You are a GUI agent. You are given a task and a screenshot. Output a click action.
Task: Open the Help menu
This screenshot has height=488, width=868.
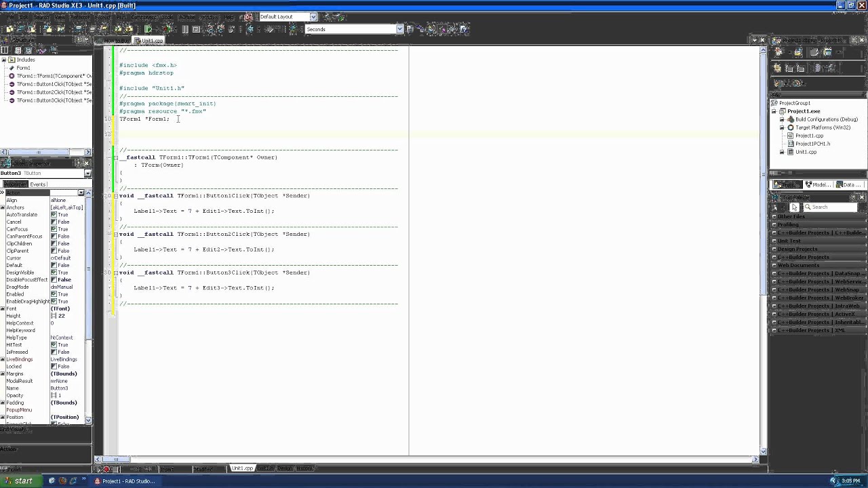(229, 17)
